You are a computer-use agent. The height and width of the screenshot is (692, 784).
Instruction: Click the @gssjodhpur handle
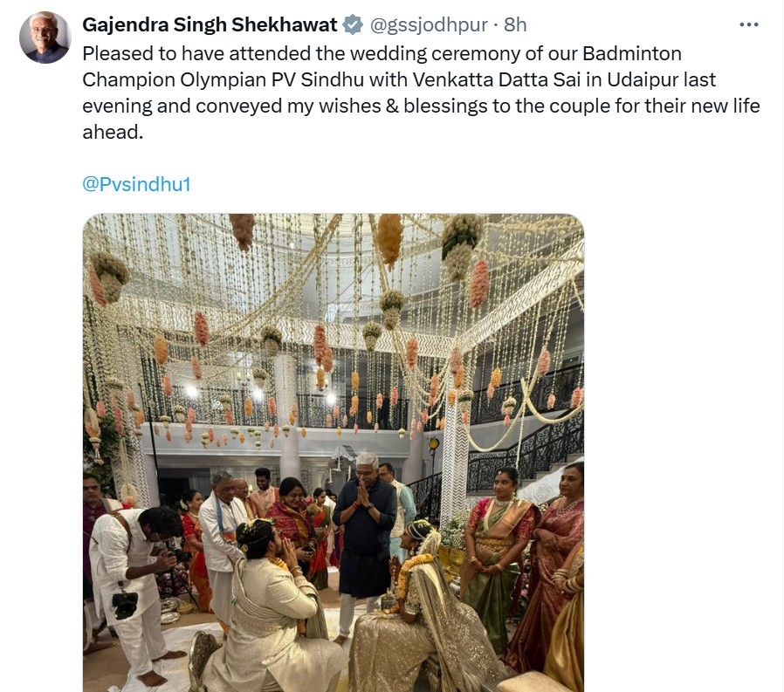[x=431, y=24]
